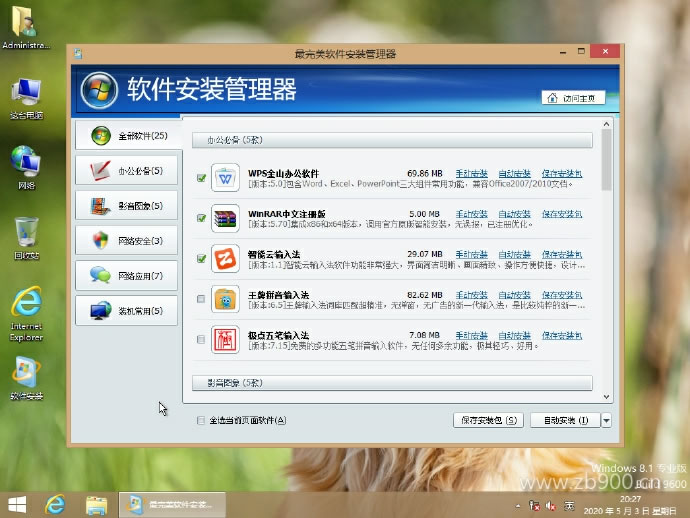Click the software list scrollbar thumb
Screen dimensions: 690x518
click(606, 160)
